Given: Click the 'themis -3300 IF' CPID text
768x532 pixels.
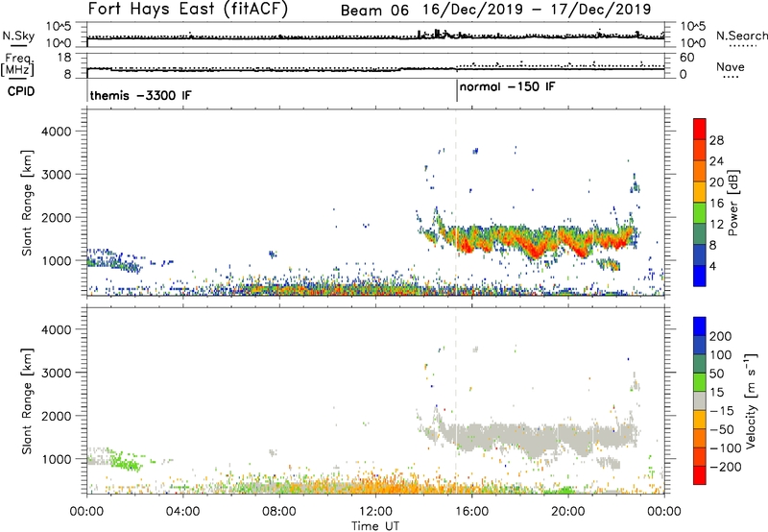Looking at the screenshot, I should (x=140, y=95).
